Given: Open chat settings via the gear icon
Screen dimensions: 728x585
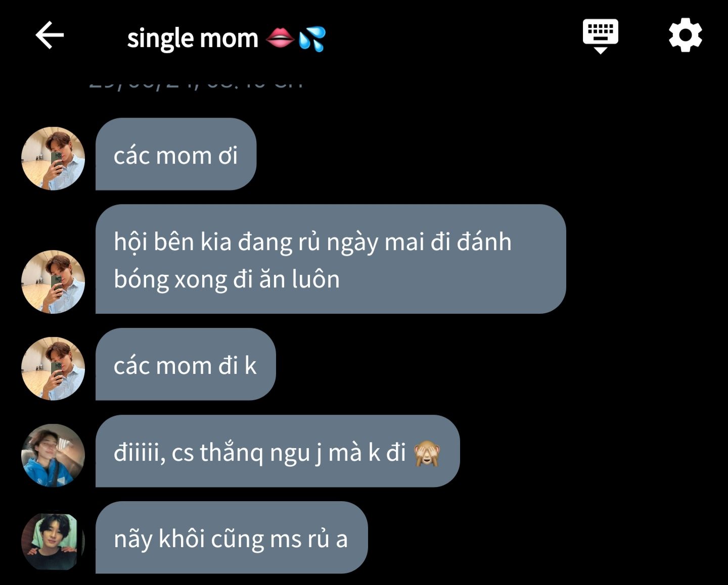Looking at the screenshot, I should tap(685, 35).
